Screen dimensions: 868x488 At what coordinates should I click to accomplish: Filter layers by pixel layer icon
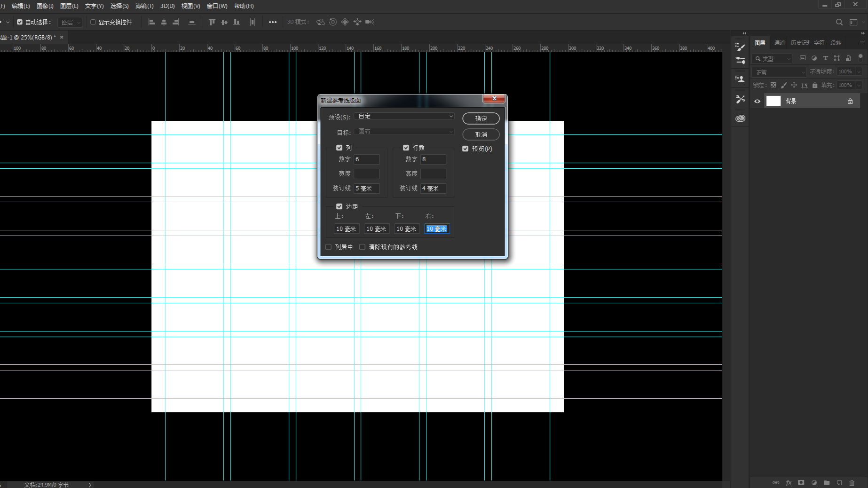pos(803,58)
